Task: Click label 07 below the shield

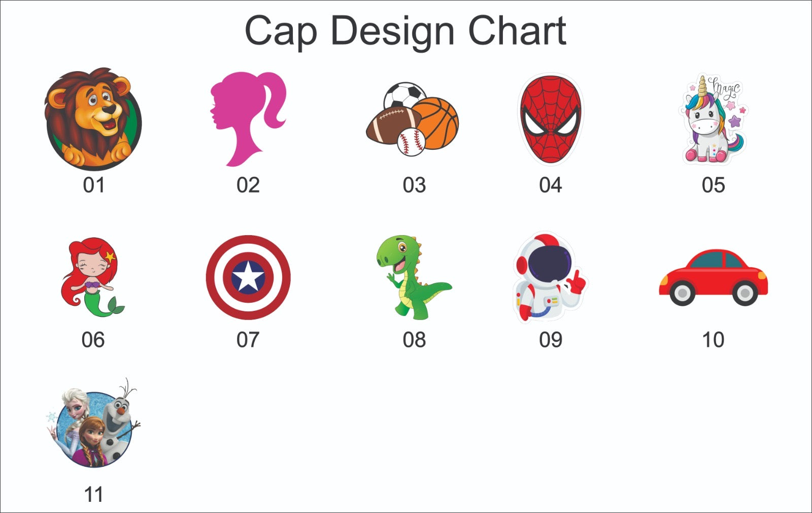Action: point(248,340)
